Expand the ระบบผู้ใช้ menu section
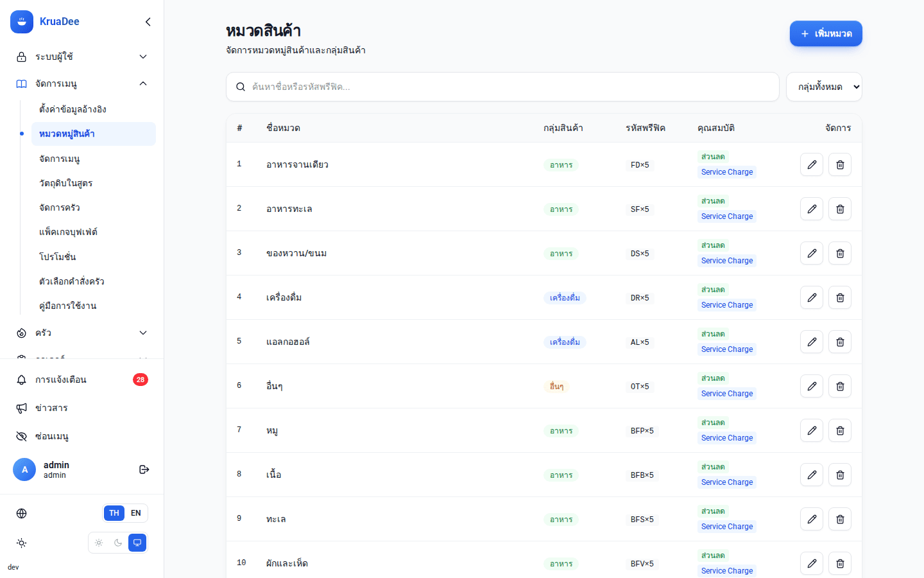 point(82,57)
